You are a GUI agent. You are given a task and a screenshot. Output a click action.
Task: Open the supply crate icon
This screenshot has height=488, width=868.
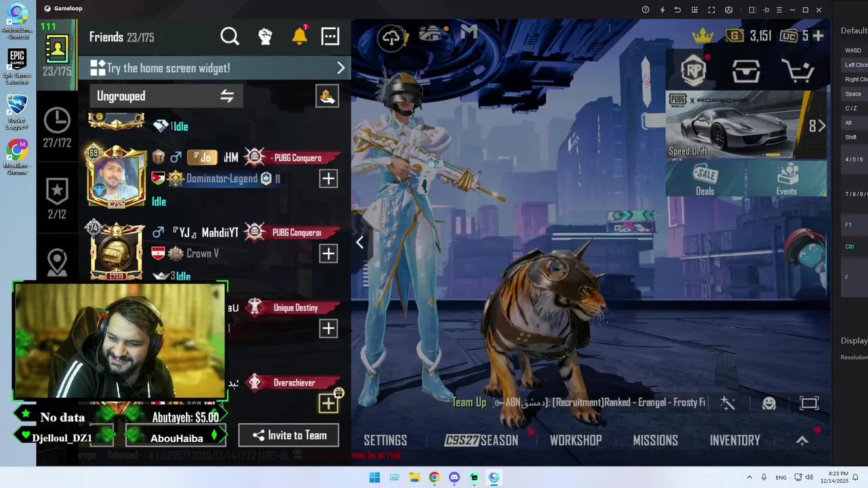746,71
